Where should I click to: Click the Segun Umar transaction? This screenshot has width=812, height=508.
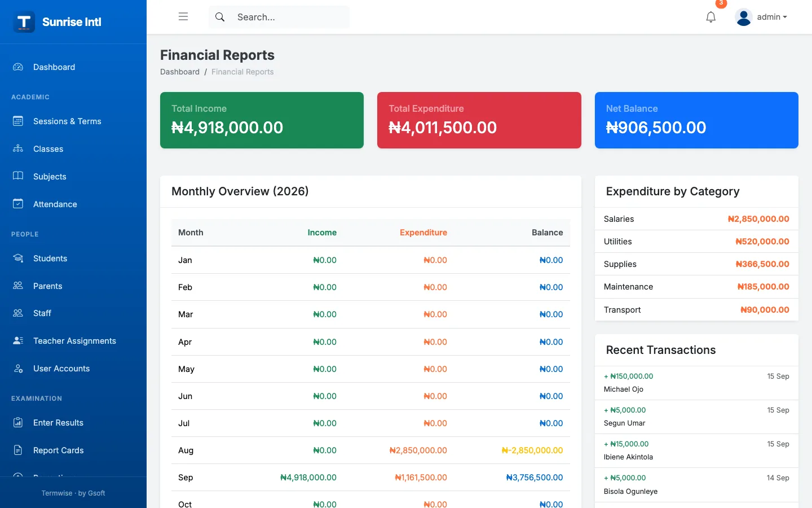(696, 417)
